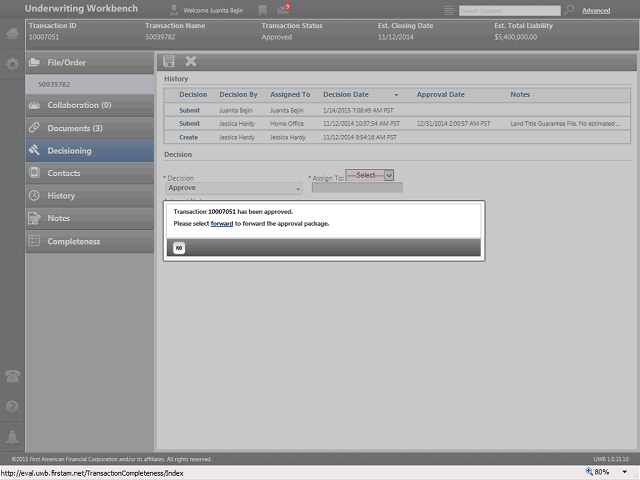This screenshot has height=480, width=640.
Task: Open settings via the gear icon
Action: point(12,64)
